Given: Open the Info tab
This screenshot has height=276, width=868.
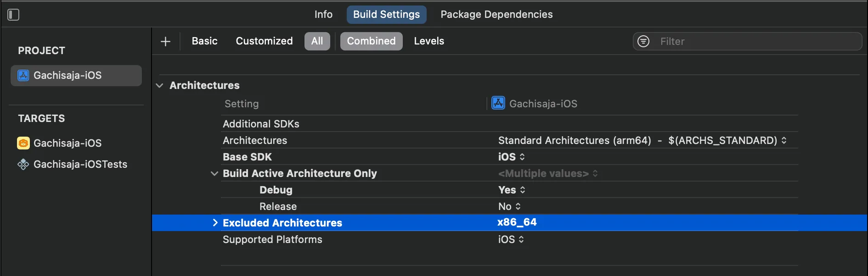Looking at the screenshot, I should coord(323,15).
